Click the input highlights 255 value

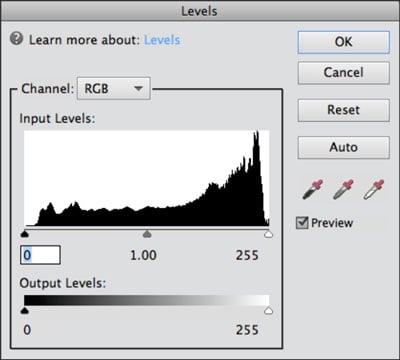point(247,255)
